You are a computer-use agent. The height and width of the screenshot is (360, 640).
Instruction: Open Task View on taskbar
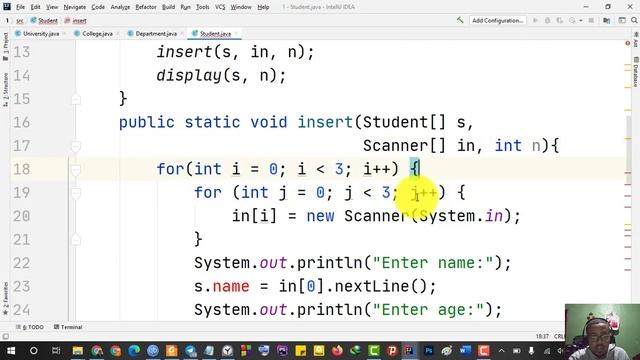click(x=56, y=351)
